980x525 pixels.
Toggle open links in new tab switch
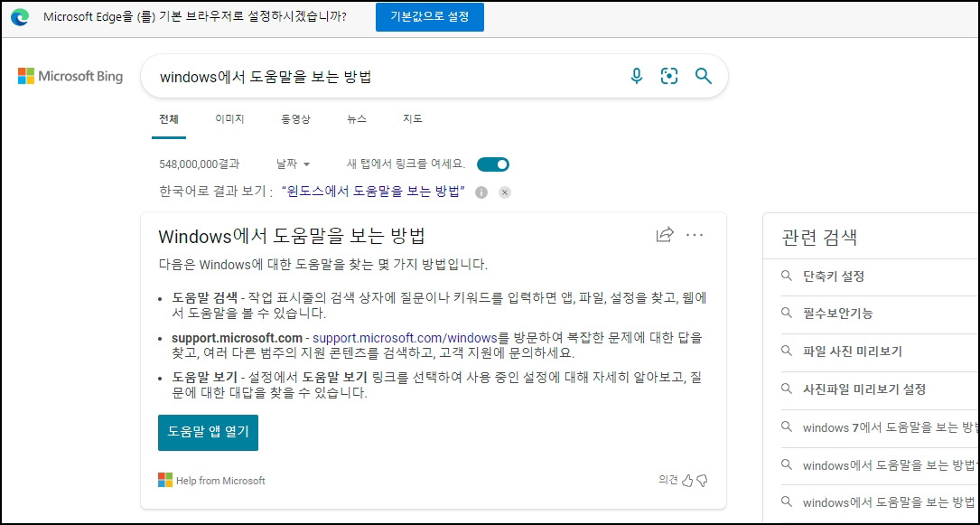click(x=493, y=164)
